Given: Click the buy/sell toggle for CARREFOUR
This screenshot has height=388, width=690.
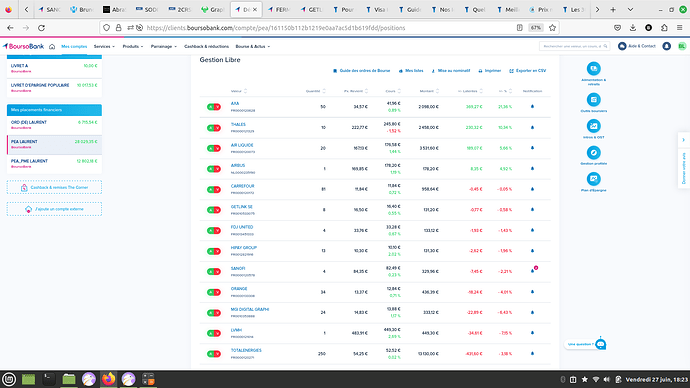Looking at the screenshot, I should 214,189.
